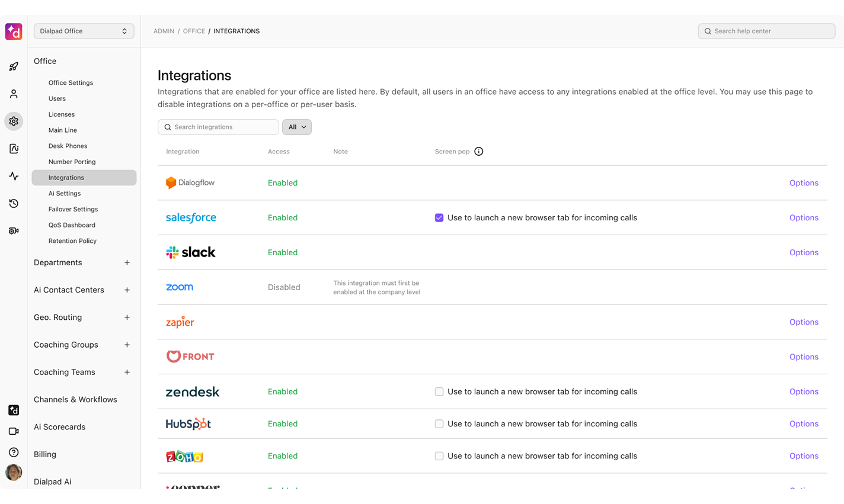The image size is (844, 504).
Task: Uncheck Salesforce browser tab launch option
Action: coord(439,217)
